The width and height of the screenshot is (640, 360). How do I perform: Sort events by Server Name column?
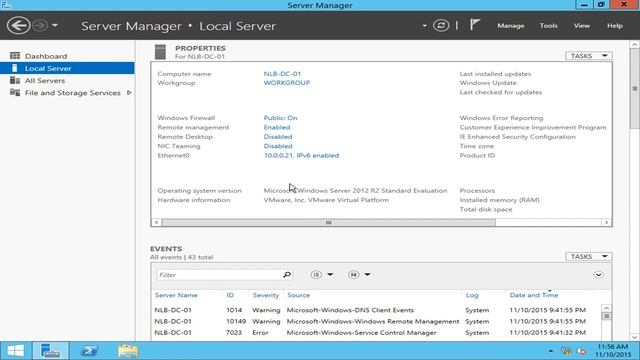(176, 295)
